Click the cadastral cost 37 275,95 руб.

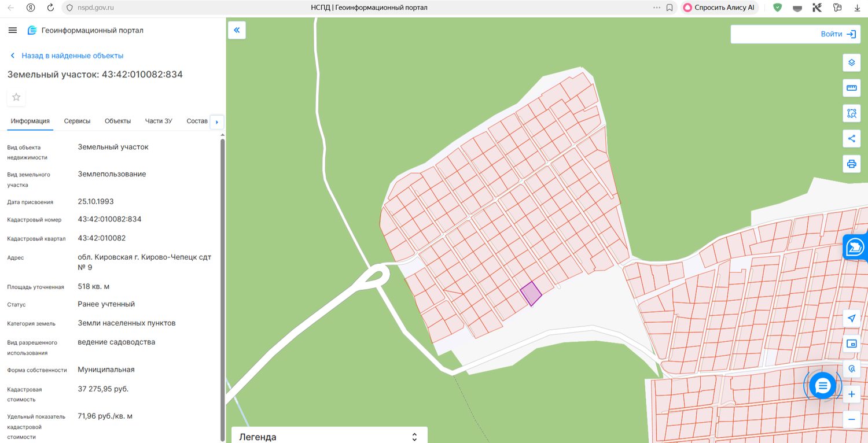pyautogui.click(x=104, y=389)
